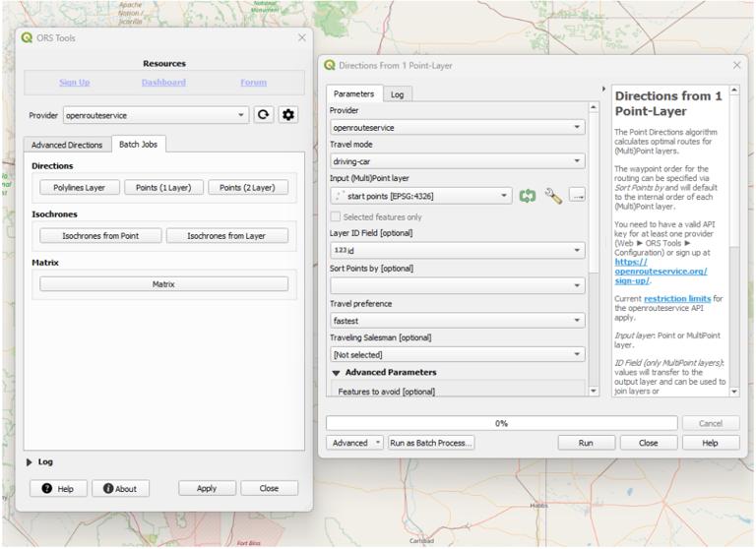Open the Dashboard link
The image size is (756, 549).
coord(163,83)
